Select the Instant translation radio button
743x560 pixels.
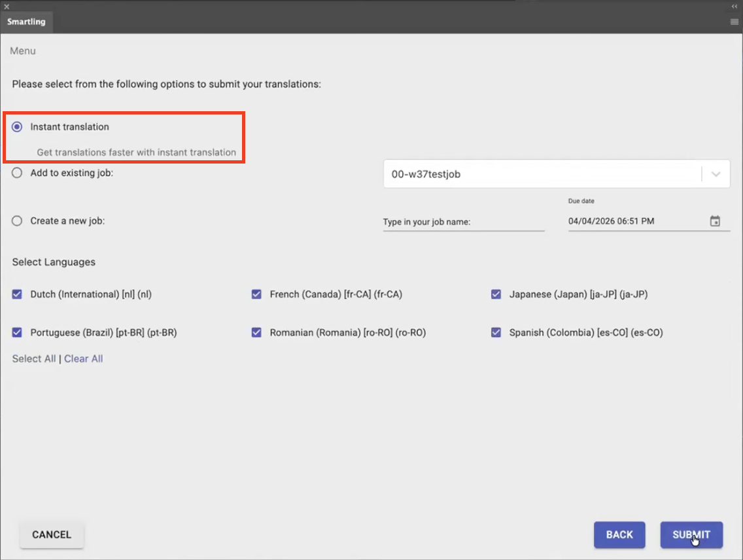click(x=16, y=126)
